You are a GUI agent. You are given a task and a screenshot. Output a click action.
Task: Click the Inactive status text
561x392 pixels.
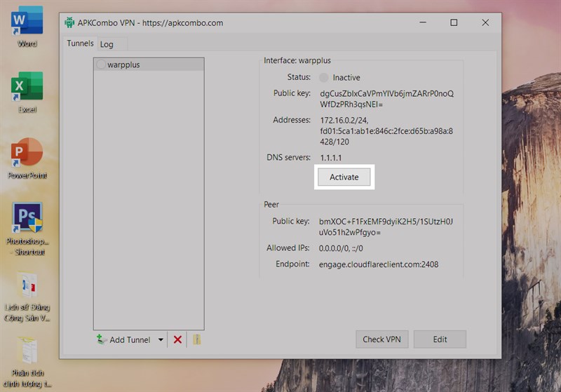(x=346, y=77)
